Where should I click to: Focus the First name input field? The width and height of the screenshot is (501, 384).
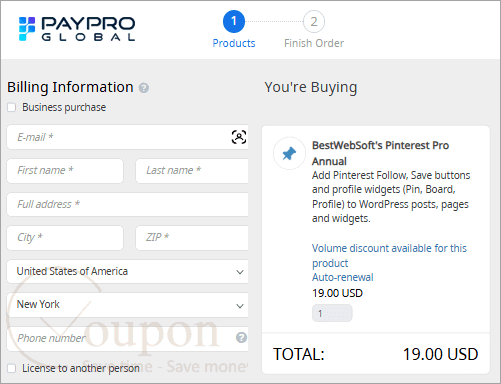click(x=65, y=171)
